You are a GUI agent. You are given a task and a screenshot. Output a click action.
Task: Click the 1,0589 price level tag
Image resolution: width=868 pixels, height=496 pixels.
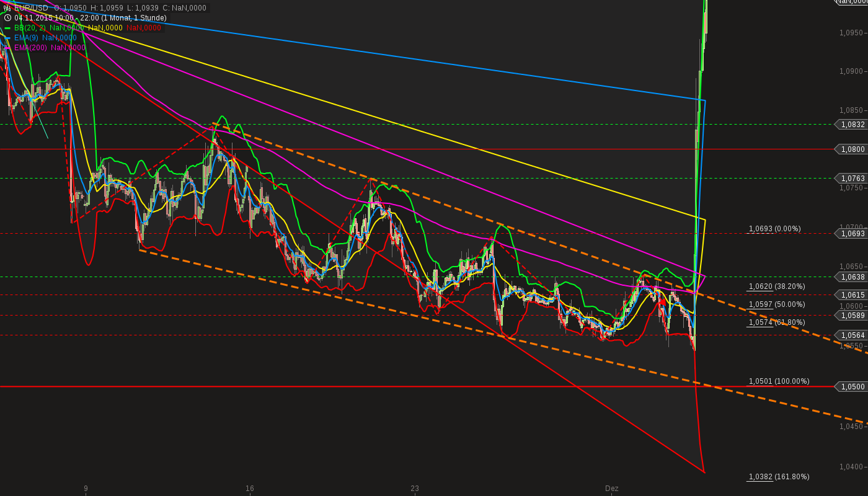852,315
